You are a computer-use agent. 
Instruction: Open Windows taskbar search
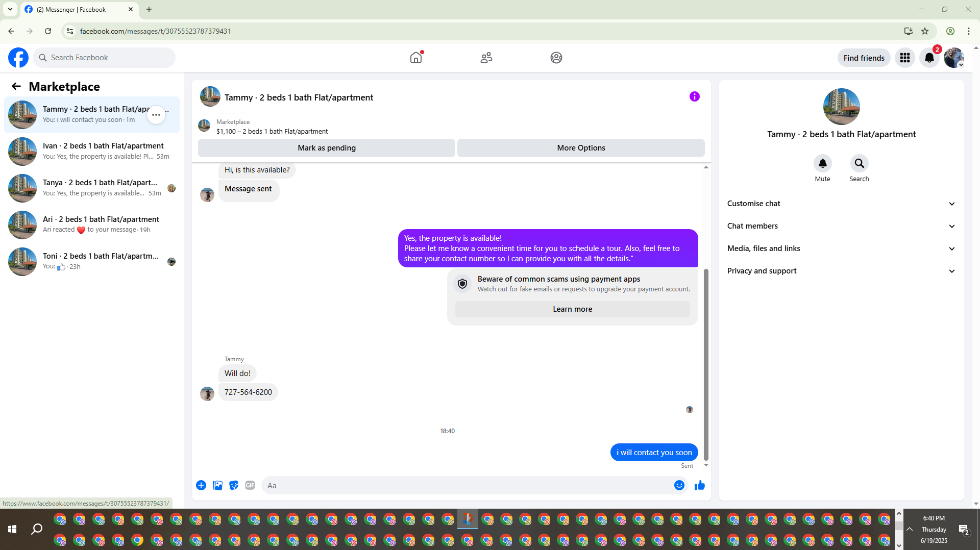(x=37, y=529)
